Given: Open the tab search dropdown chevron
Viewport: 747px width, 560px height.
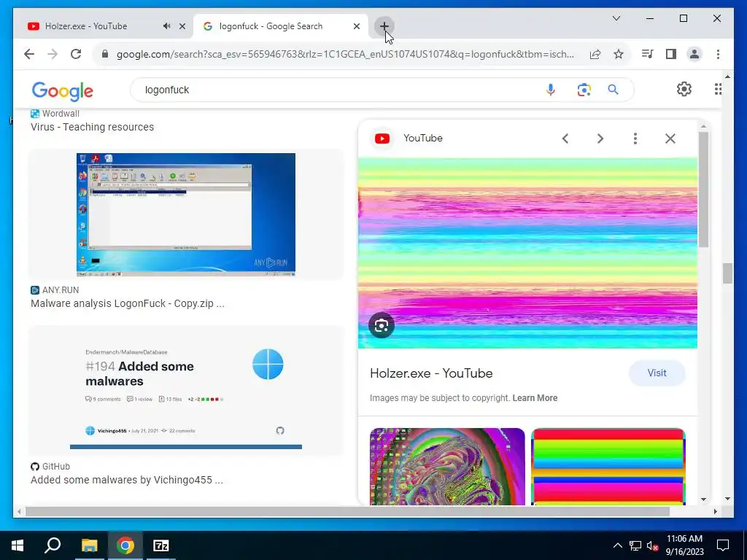Looking at the screenshot, I should coord(616,18).
